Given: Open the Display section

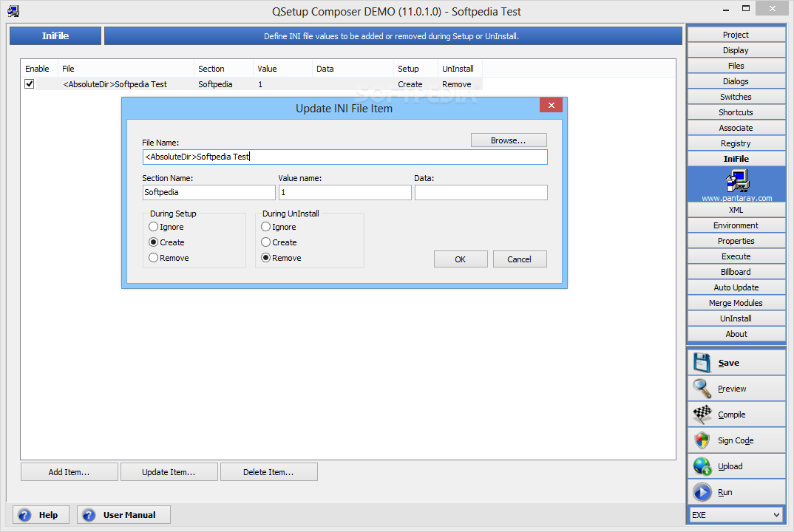Looking at the screenshot, I should coord(736,50).
